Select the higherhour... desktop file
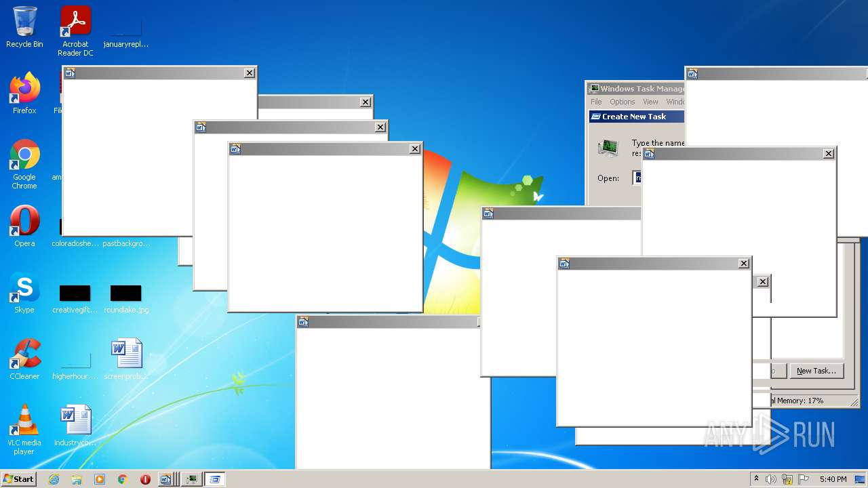 pyautogui.click(x=75, y=365)
